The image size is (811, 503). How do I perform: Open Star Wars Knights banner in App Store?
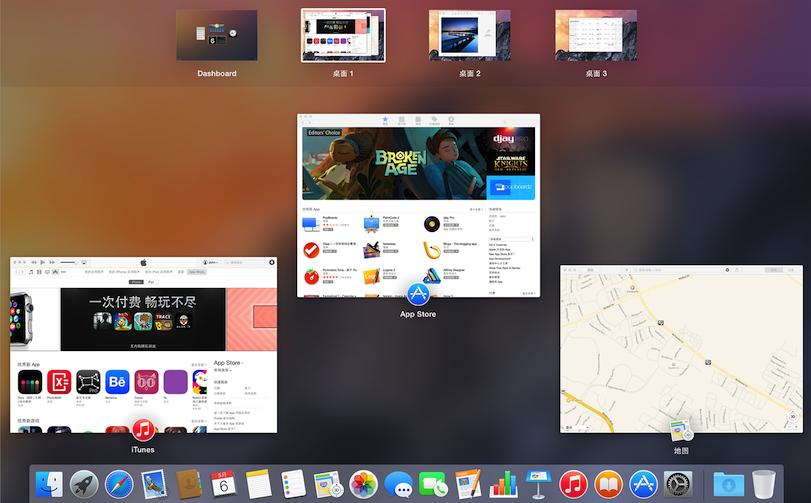pyautogui.click(x=510, y=163)
